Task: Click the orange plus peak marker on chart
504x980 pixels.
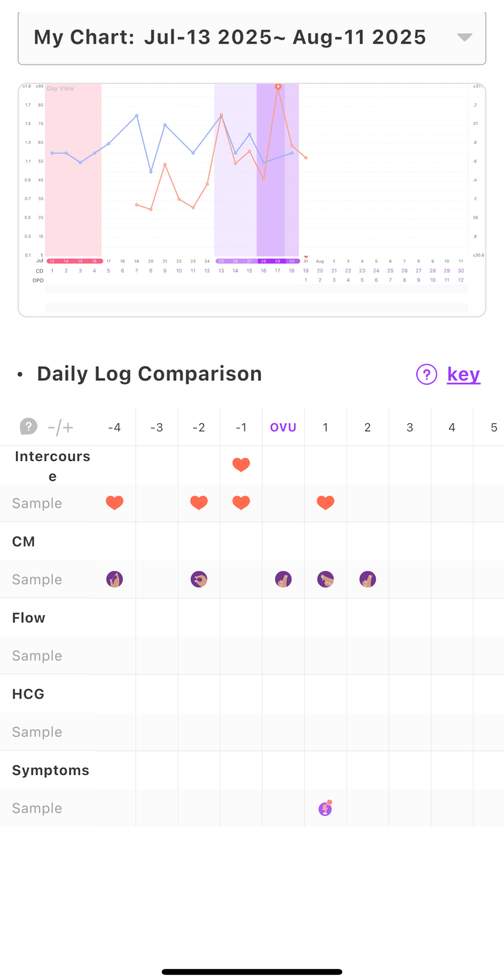Action: point(278,86)
